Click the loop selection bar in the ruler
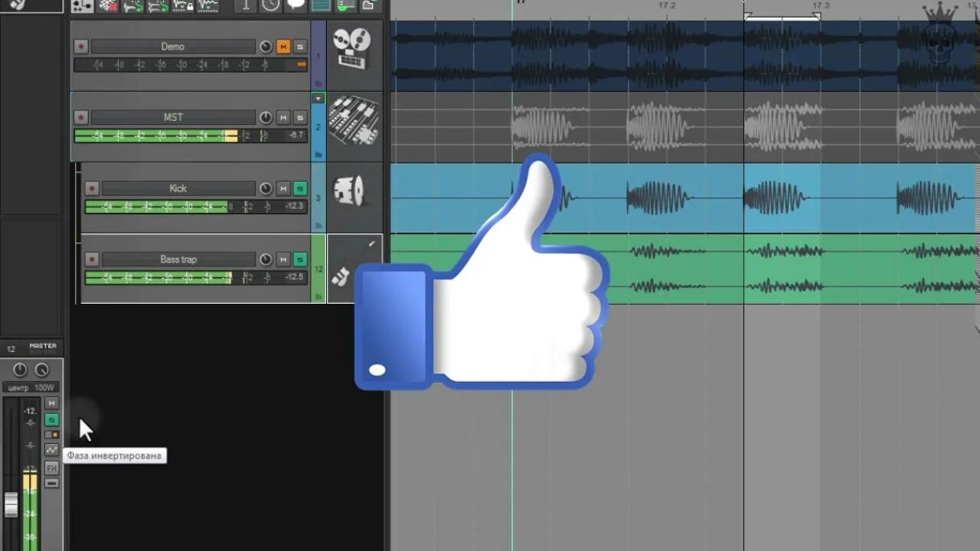 [782, 16]
